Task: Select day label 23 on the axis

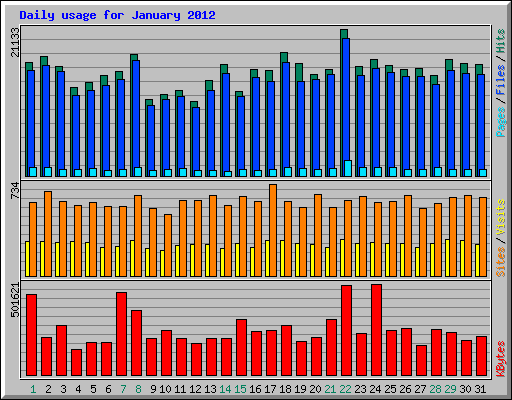Action: tap(360, 389)
